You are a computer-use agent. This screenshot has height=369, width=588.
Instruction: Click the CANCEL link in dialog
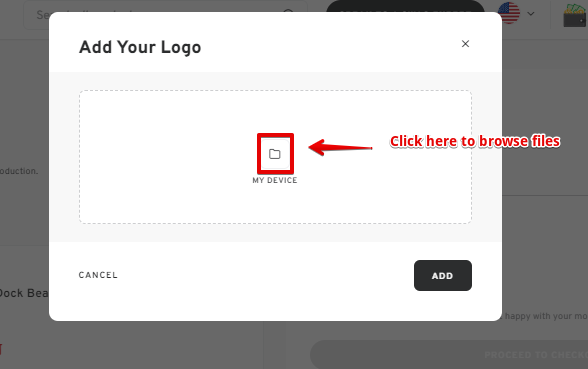click(x=98, y=275)
